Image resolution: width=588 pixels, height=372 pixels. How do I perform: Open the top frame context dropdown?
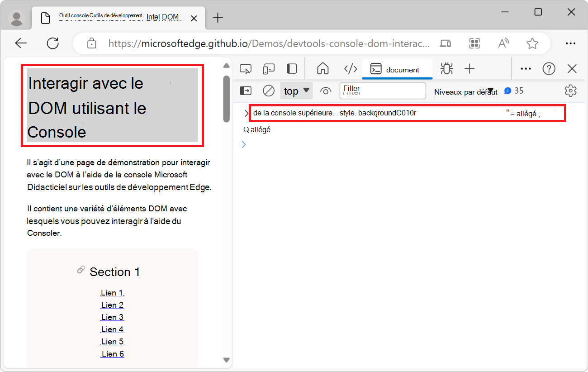(x=296, y=91)
